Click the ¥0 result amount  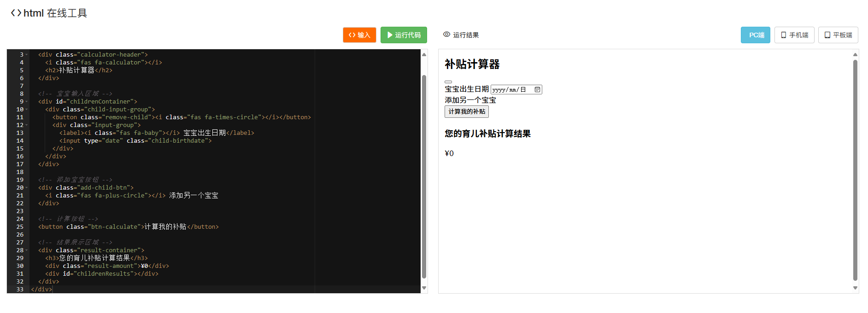click(x=449, y=153)
